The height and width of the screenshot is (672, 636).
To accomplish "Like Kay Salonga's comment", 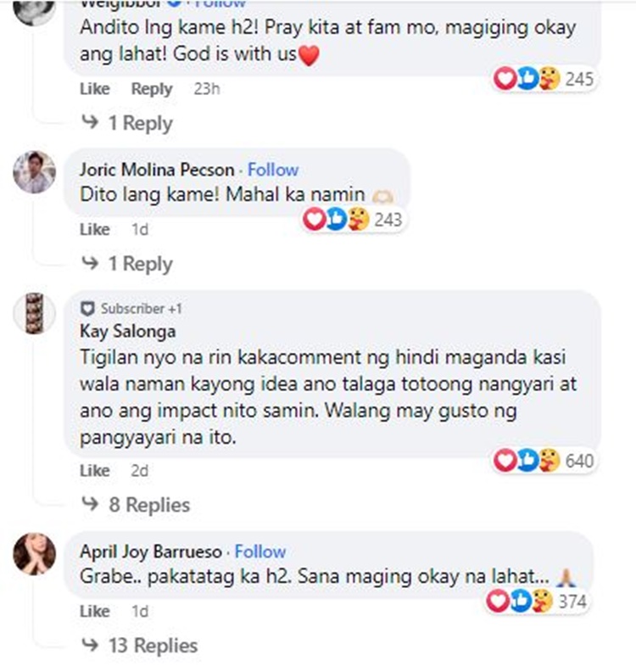I will click(95, 471).
